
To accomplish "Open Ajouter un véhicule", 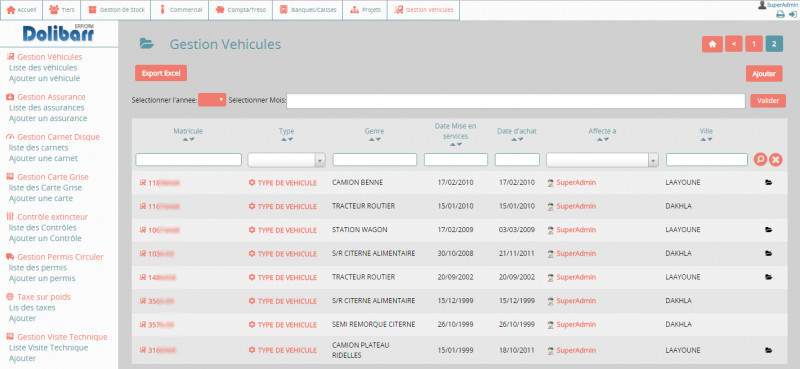I will pyautogui.click(x=44, y=78).
